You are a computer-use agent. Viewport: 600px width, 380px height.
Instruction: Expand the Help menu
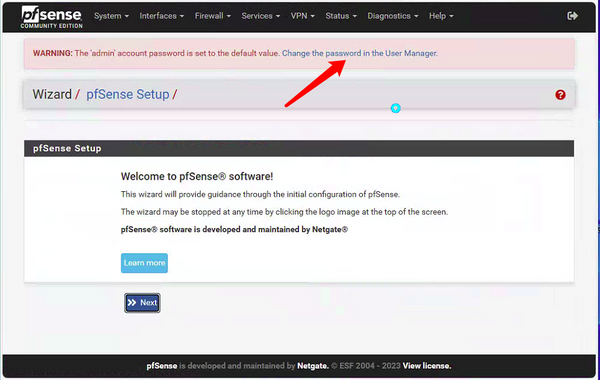441,16
